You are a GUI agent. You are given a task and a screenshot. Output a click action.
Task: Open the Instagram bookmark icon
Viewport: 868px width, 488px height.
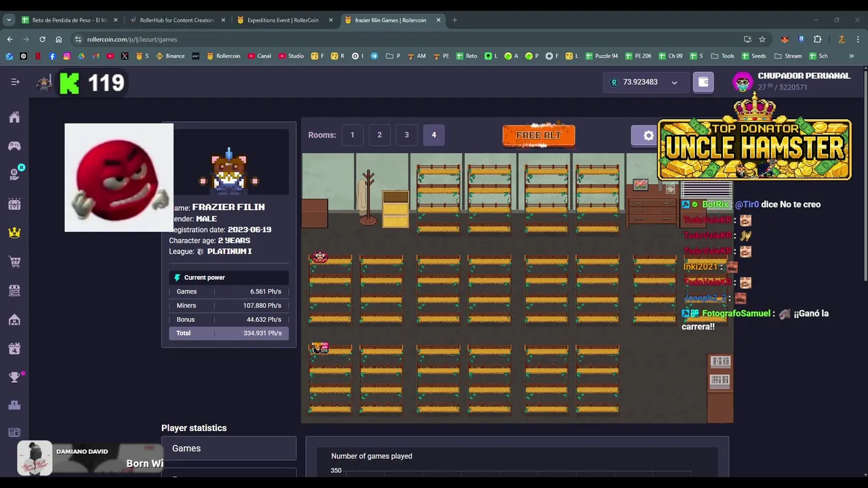pos(66,56)
